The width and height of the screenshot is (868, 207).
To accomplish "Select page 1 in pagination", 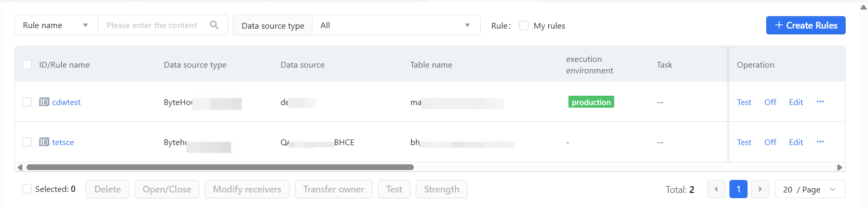I will coord(738,189).
